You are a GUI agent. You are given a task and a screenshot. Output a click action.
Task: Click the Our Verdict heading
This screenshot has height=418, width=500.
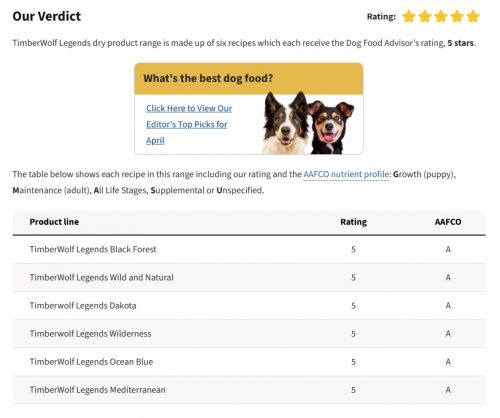47,16
